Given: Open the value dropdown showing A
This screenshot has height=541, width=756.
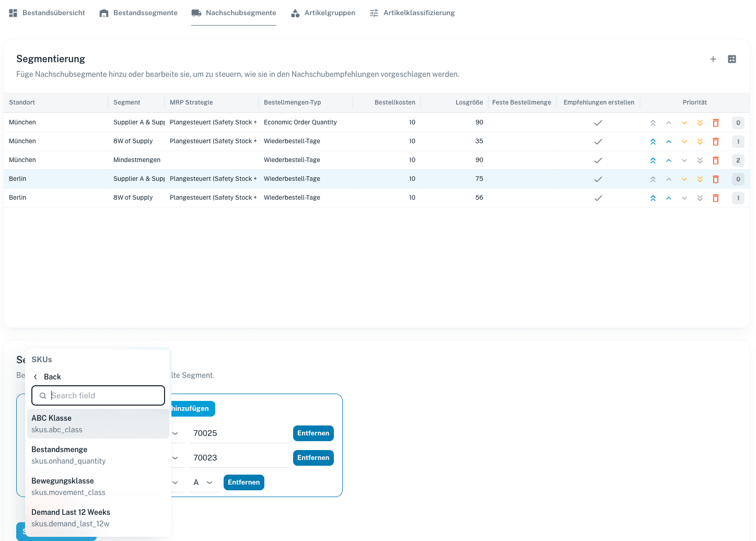Looking at the screenshot, I should pyautogui.click(x=203, y=482).
